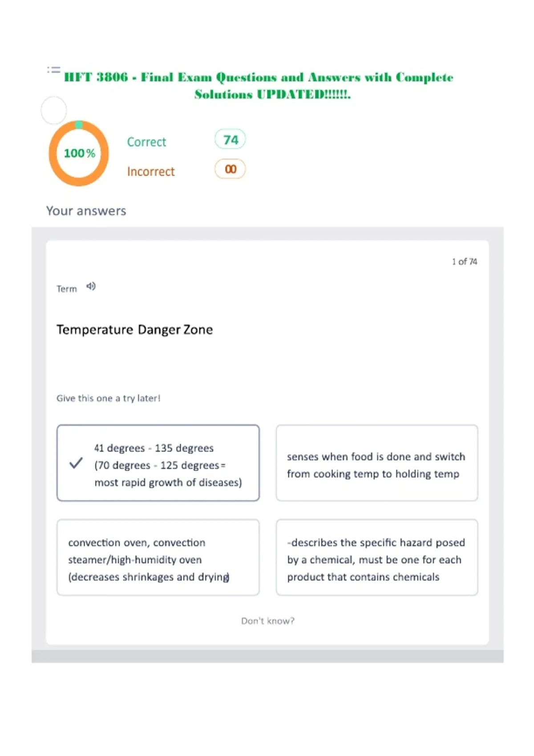Click the empty circle avatar below the menu icon
The height and width of the screenshot is (756, 534).
coord(54,110)
